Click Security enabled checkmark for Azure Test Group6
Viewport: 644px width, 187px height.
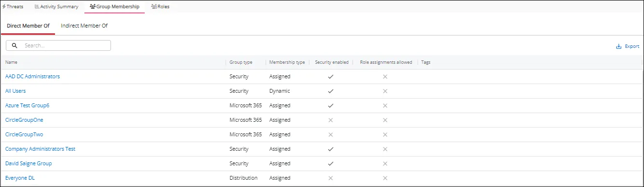pos(330,105)
